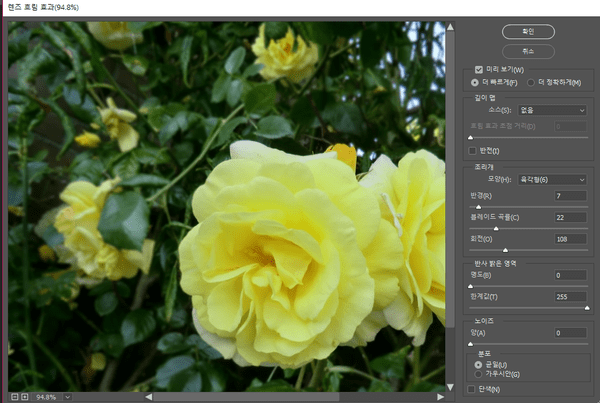The width and height of the screenshot is (600, 403).
Task: Open the zoom percentage dropdown arrow
Action: pos(67,397)
